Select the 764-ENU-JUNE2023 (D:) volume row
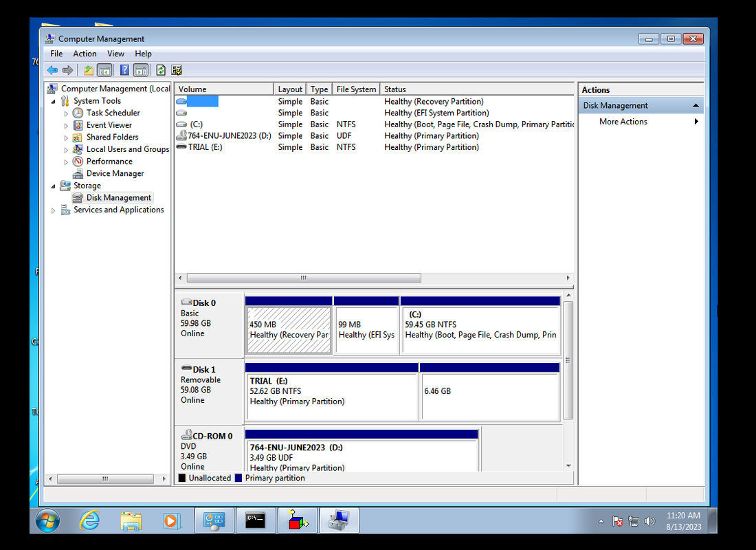This screenshot has width=756, height=550. (x=375, y=136)
